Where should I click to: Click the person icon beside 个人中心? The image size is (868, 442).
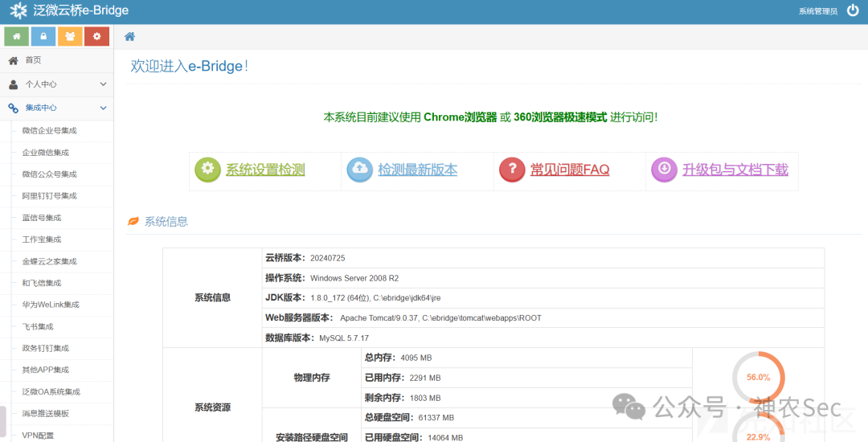[x=14, y=84]
